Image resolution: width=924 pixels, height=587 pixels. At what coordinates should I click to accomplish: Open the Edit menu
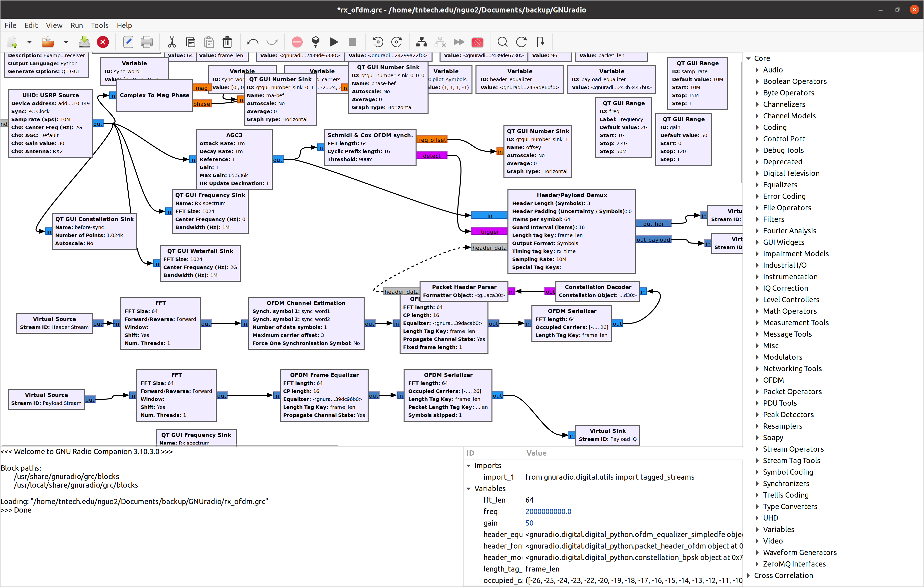[31, 25]
